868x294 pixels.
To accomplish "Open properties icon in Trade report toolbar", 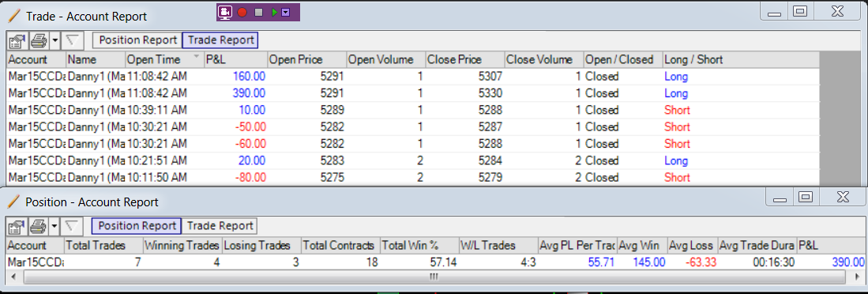I will [17, 40].
